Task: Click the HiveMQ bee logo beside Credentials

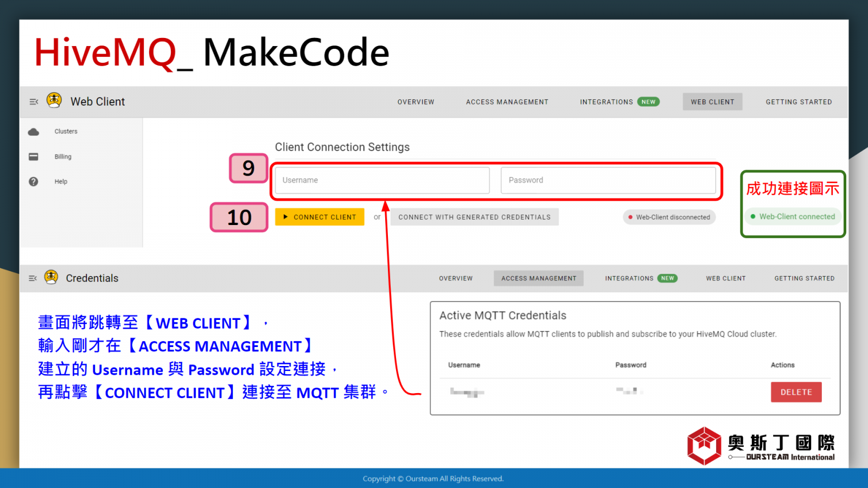Action: 51,277
